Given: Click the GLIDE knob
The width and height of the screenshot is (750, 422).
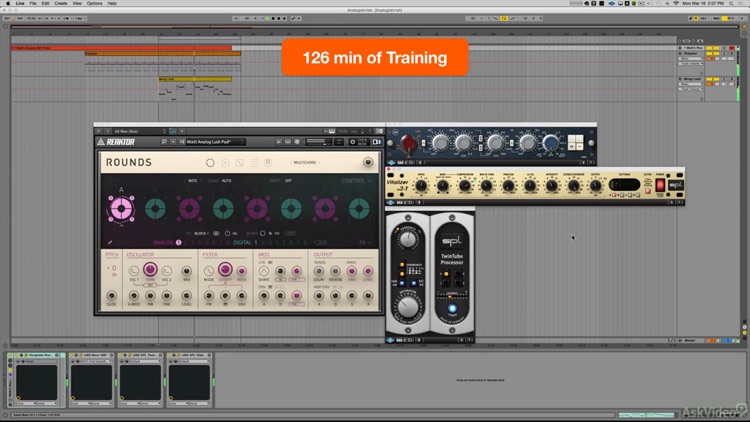Looking at the screenshot, I should click(111, 296).
